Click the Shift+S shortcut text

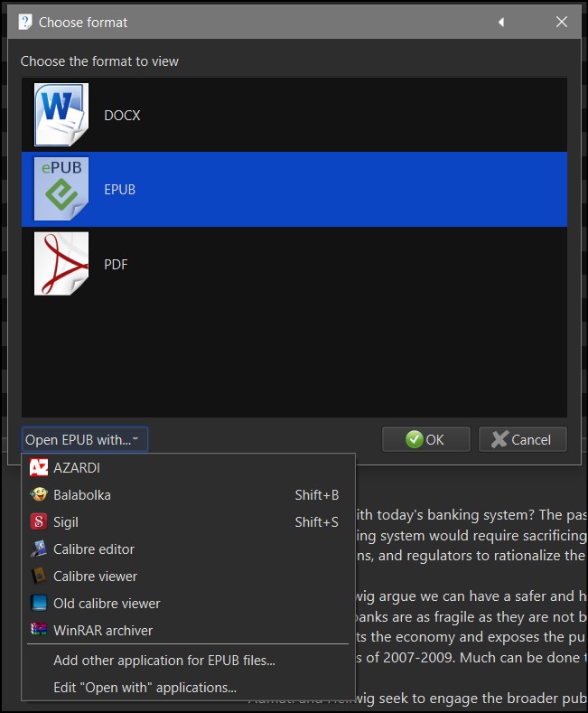pos(317,522)
